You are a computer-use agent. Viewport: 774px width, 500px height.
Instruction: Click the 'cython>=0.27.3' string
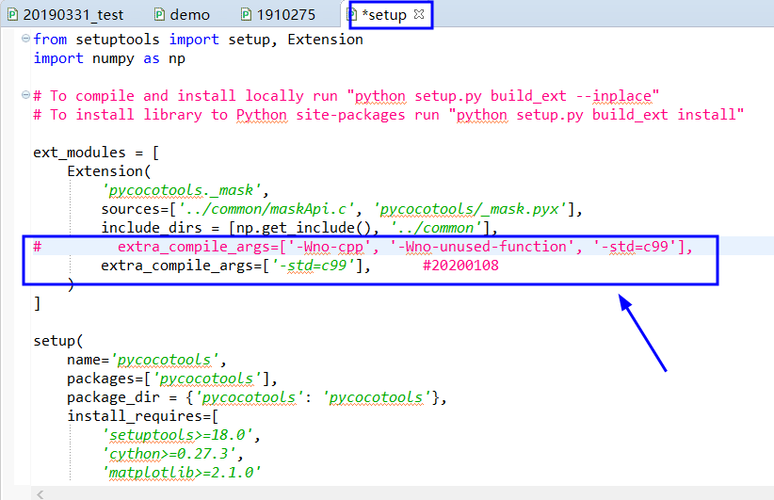point(172,454)
